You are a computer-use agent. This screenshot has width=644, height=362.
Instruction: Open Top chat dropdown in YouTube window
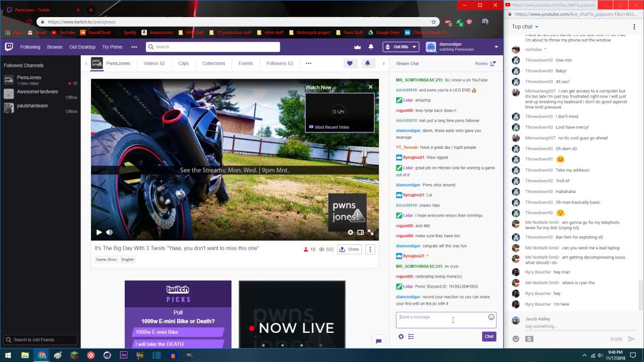click(525, 27)
